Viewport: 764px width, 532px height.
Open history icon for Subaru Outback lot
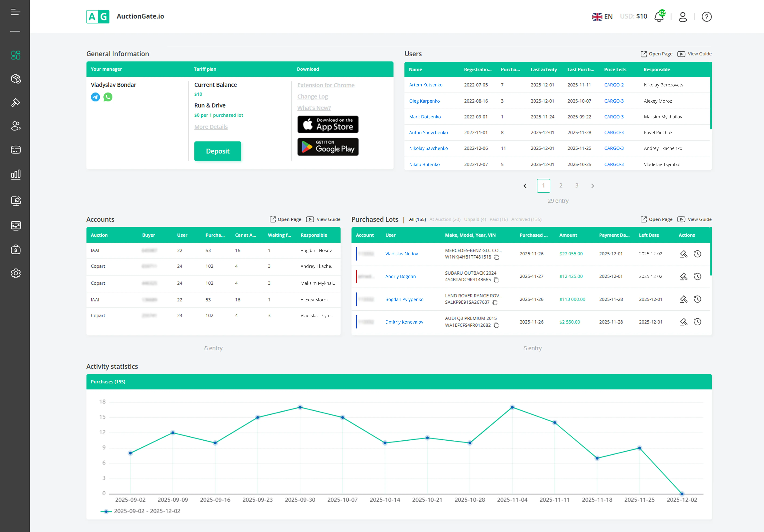(697, 276)
